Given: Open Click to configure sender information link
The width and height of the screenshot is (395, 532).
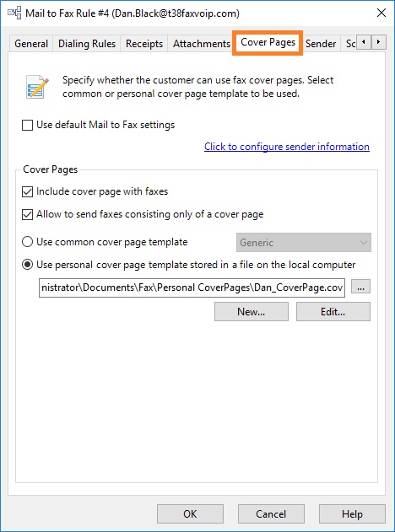Looking at the screenshot, I should (287, 147).
